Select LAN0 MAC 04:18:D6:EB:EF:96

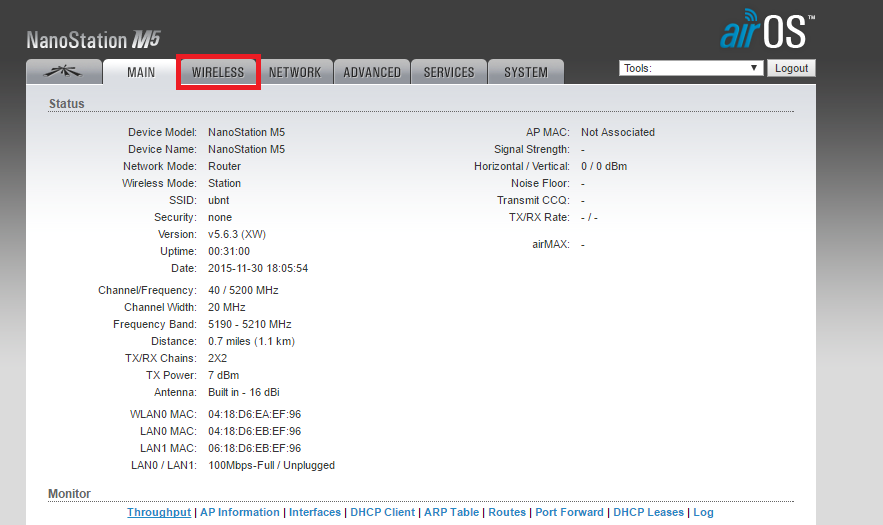tap(255, 431)
